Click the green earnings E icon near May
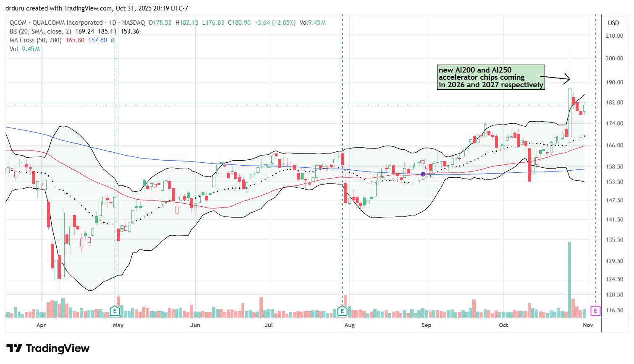This screenshot has height=364, width=634. [x=115, y=311]
